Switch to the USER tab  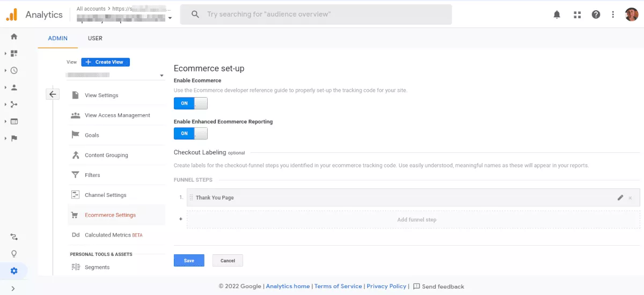pos(95,38)
